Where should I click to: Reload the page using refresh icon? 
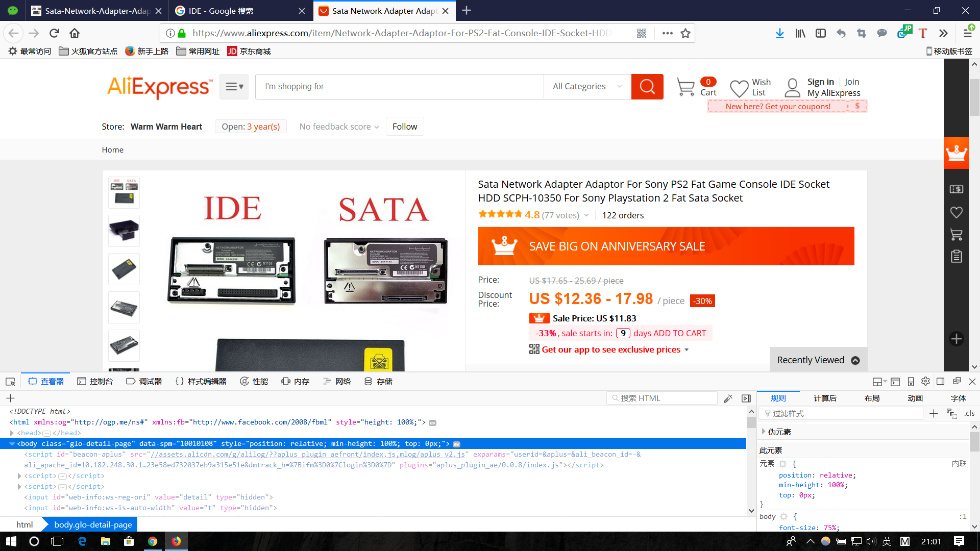click(54, 33)
